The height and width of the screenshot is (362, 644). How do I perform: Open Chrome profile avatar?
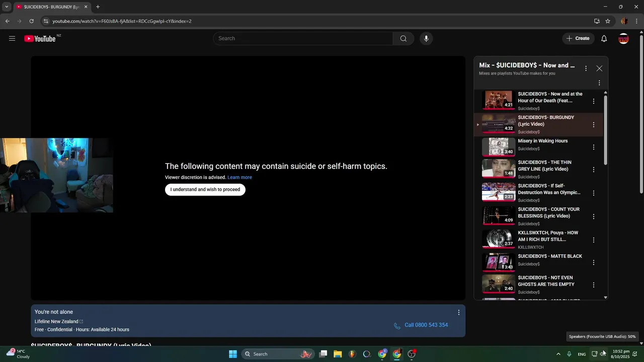click(624, 21)
